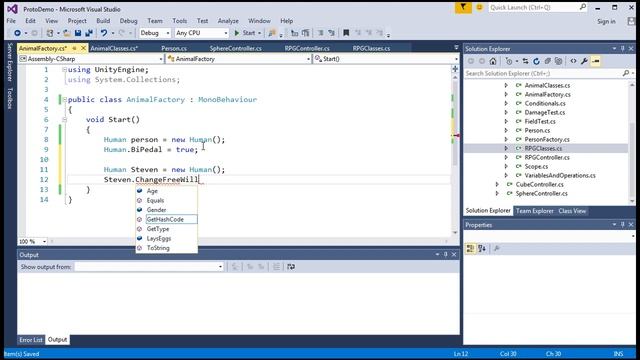Select RPGController.cs in Solution Explorer

coord(547,158)
